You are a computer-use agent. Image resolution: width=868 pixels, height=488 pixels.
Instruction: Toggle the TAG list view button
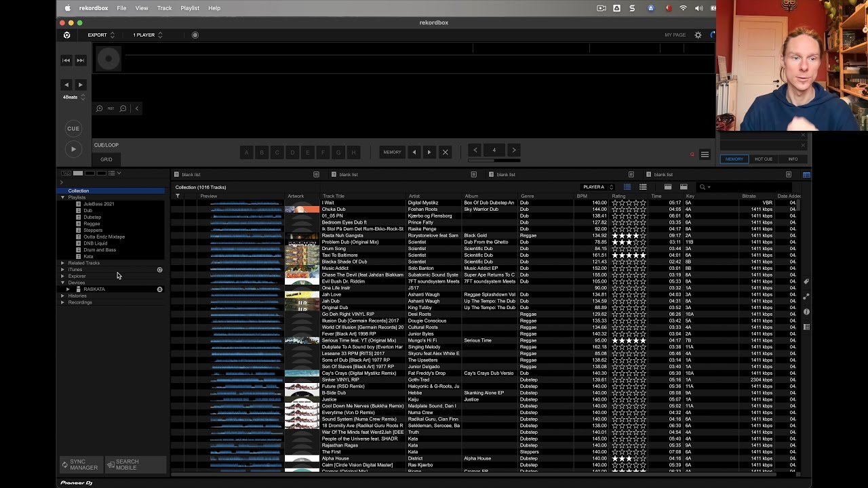66,174
